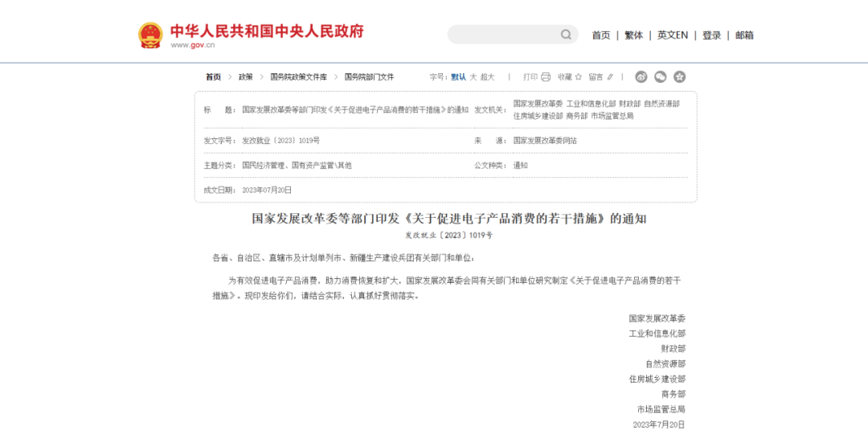Open 国务院政策文件库 breadcrumb

click(298, 77)
